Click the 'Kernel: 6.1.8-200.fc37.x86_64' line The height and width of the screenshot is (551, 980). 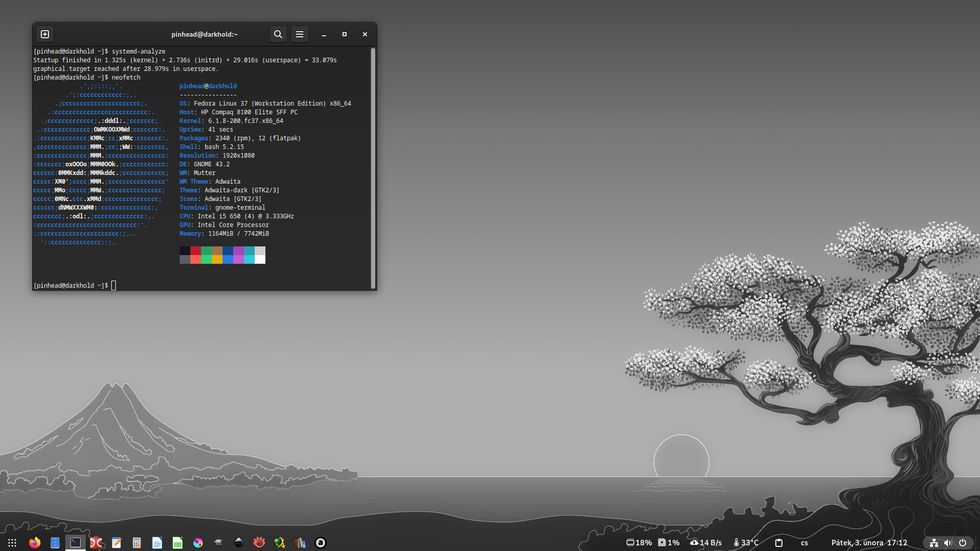[231, 121]
